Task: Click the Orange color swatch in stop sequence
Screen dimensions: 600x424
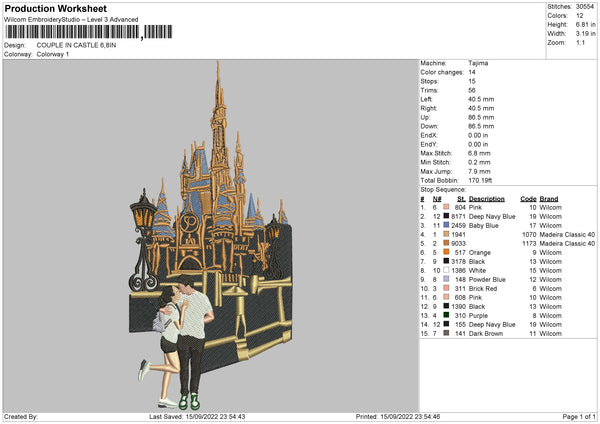Action: [x=446, y=252]
